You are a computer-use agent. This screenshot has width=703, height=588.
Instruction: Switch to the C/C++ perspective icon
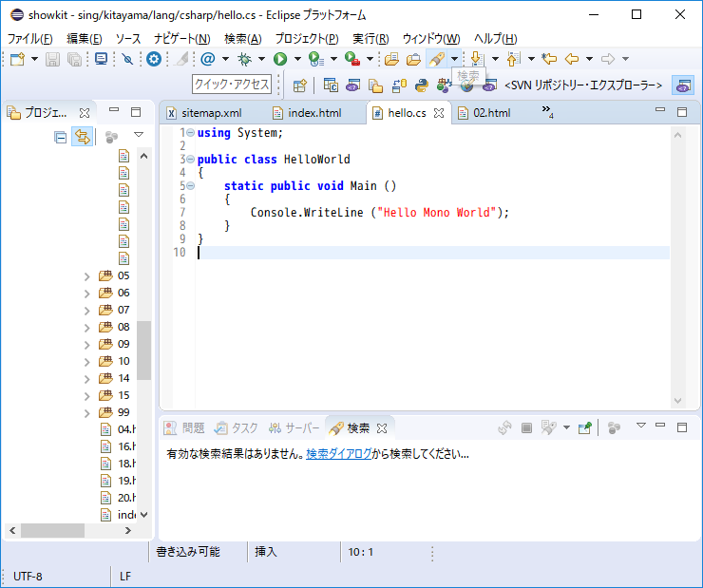[x=331, y=85]
